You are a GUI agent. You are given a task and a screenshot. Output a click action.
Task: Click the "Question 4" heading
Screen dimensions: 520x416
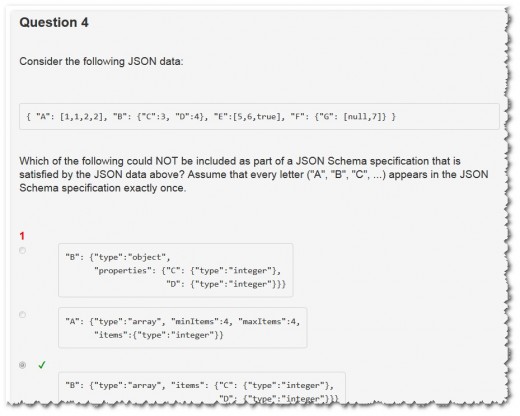[x=54, y=23]
